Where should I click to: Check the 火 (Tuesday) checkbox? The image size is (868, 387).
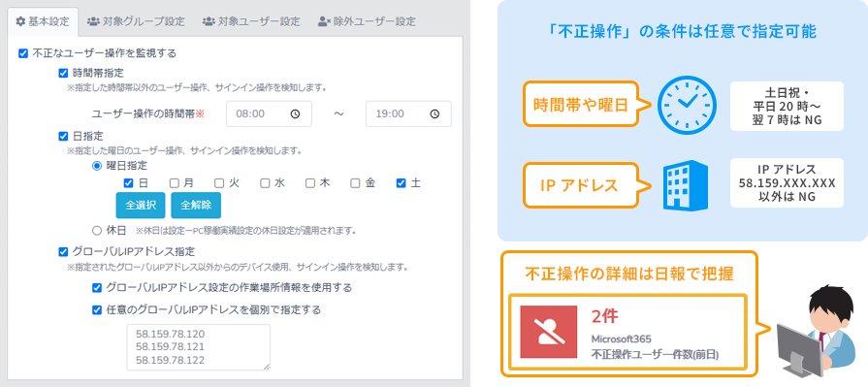tap(219, 183)
